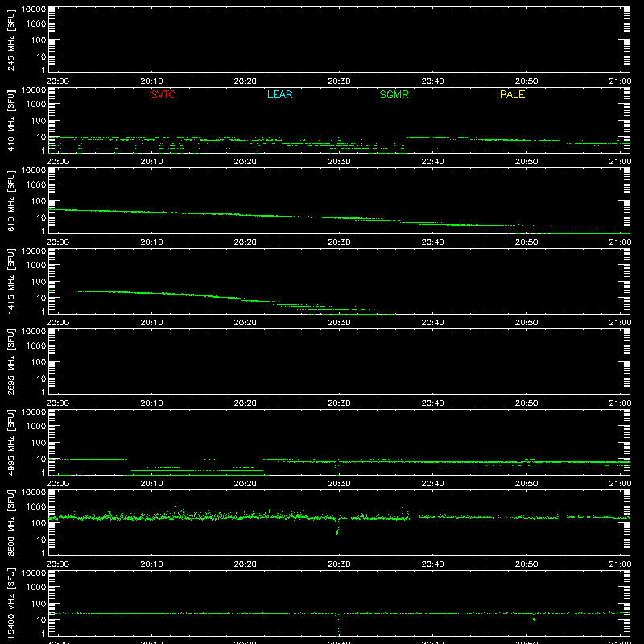Click the yellow PALE station label

coord(512,94)
